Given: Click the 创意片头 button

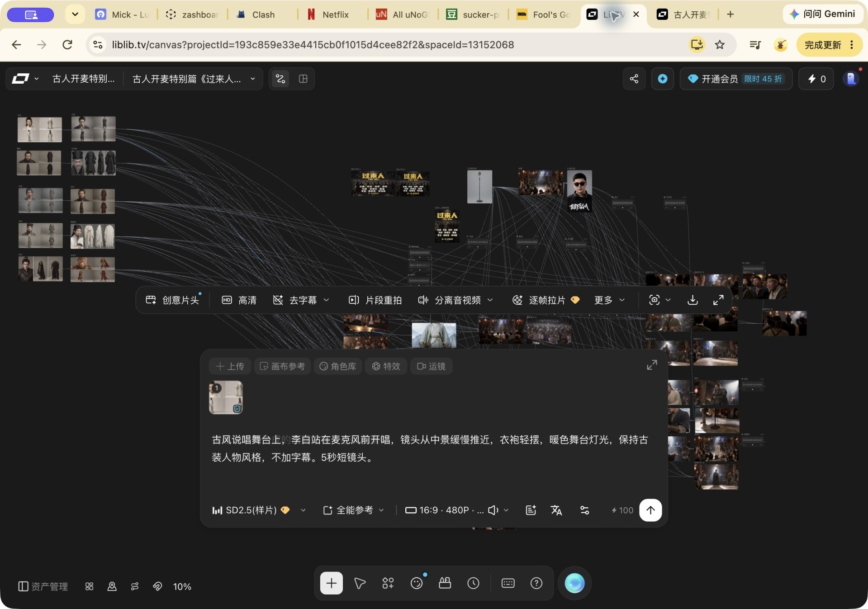Looking at the screenshot, I should tap(172, 300).
